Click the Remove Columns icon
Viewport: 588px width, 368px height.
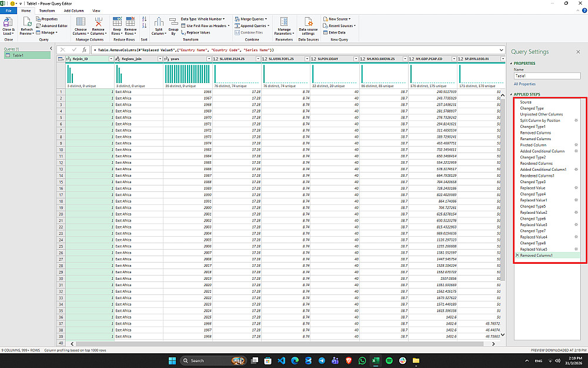pyautogui.click(x=98, y=22)
